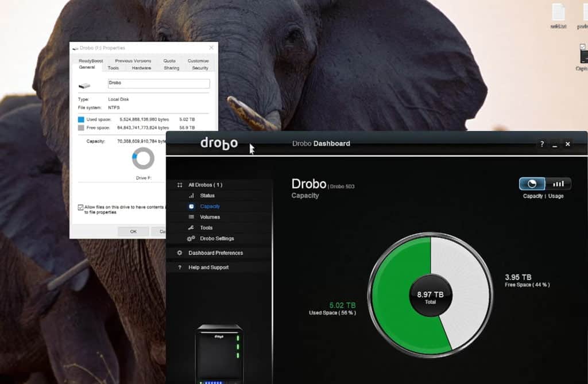Click OK in Properties window
Screen dimensions: 588x384
coord(133,231)
